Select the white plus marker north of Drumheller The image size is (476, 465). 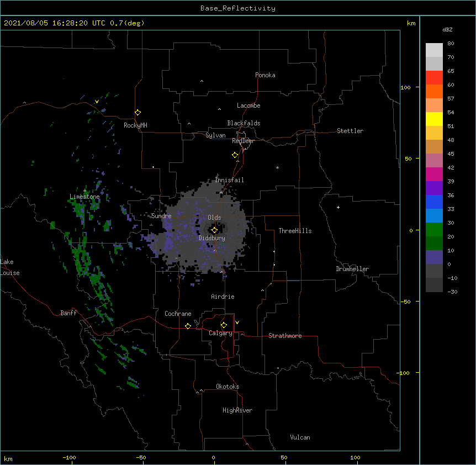pos(338,207)
